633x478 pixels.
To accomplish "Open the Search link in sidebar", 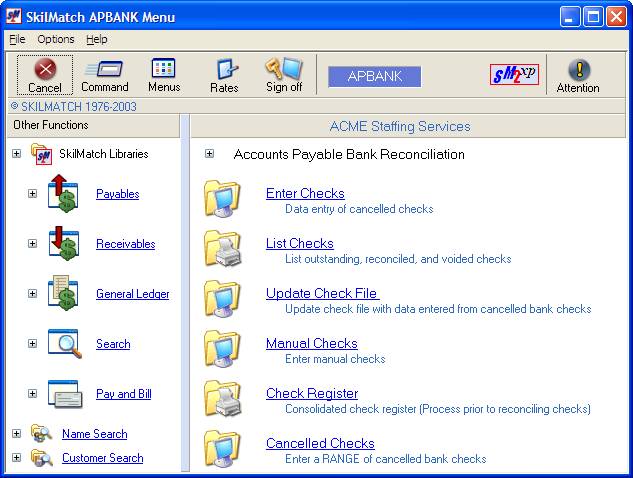I will [113, 344].
